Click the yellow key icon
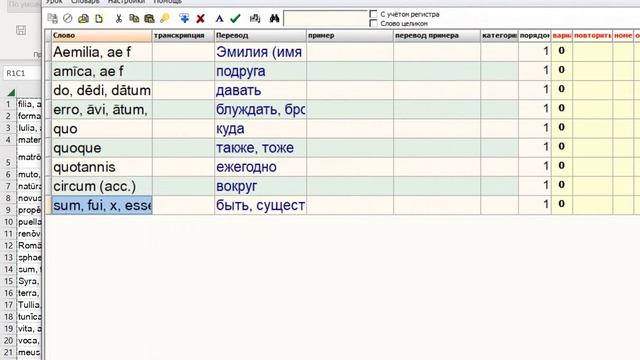The height and width of the screenshot is (360, 640). click(x=165, y=18)
